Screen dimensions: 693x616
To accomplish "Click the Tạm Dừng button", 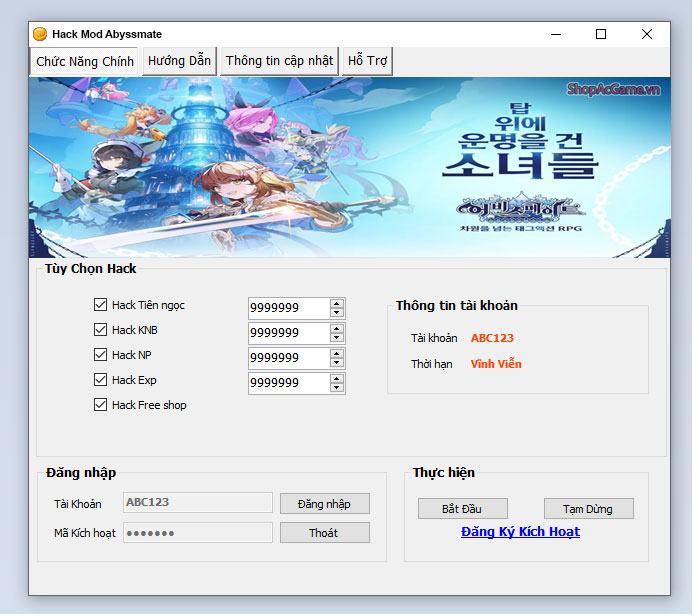I will point(588,509).
